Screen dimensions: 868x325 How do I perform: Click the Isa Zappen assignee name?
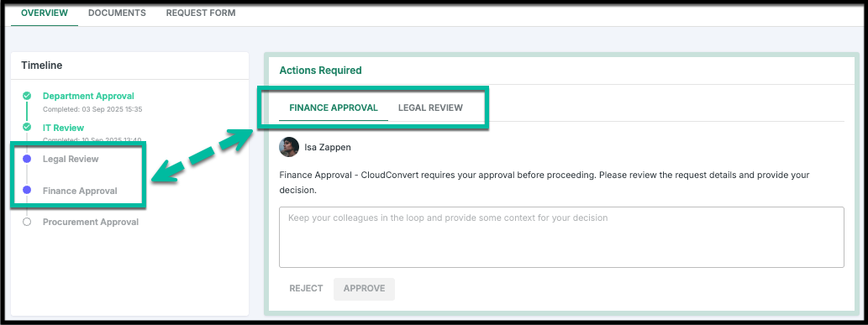coord(328,147)
